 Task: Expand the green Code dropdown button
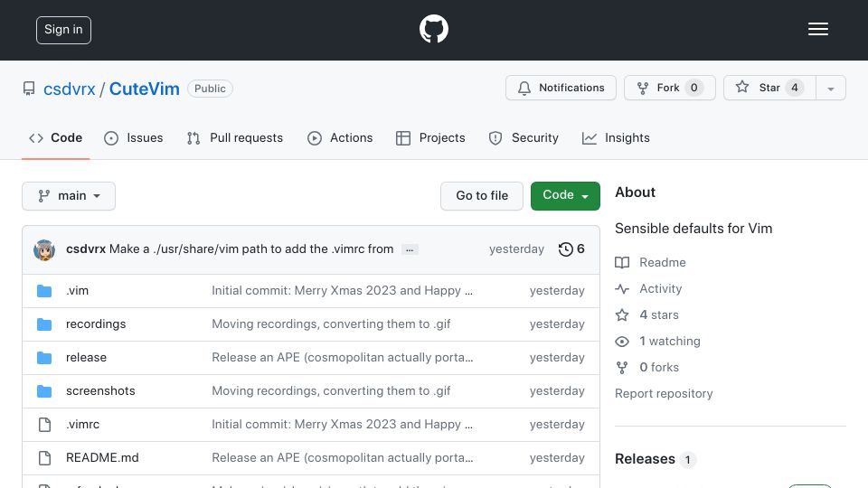[x=565, y=196]
